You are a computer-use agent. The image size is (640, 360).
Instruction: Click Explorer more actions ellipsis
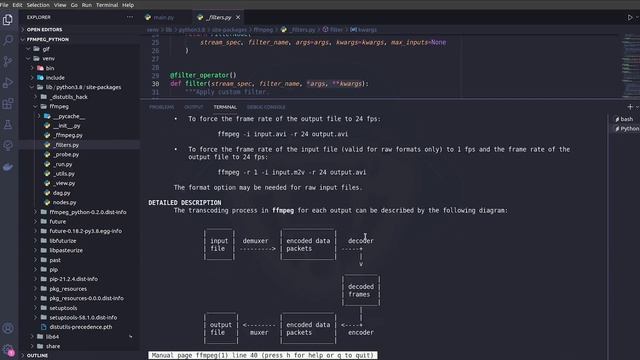click(x=130, y=17)
